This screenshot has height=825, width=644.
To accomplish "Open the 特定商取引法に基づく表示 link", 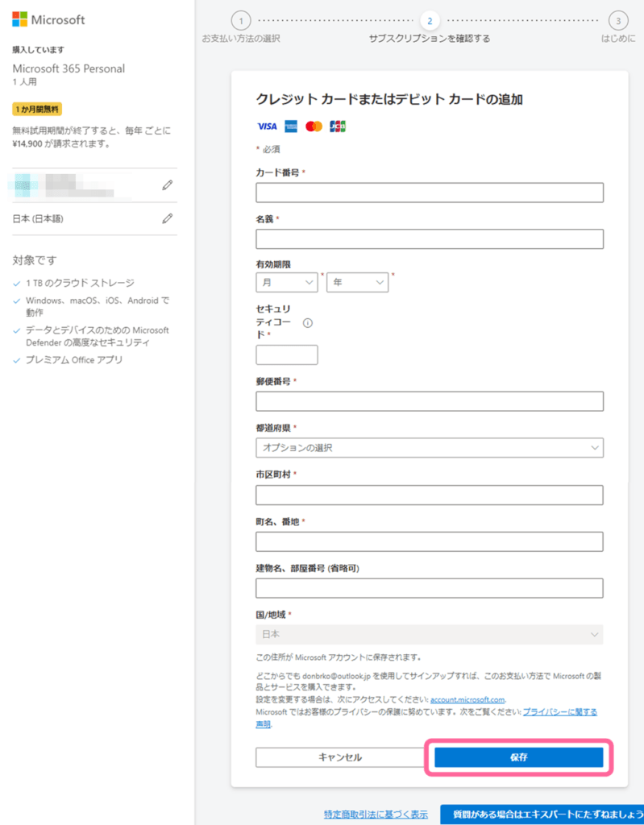I will coord(376,815).
